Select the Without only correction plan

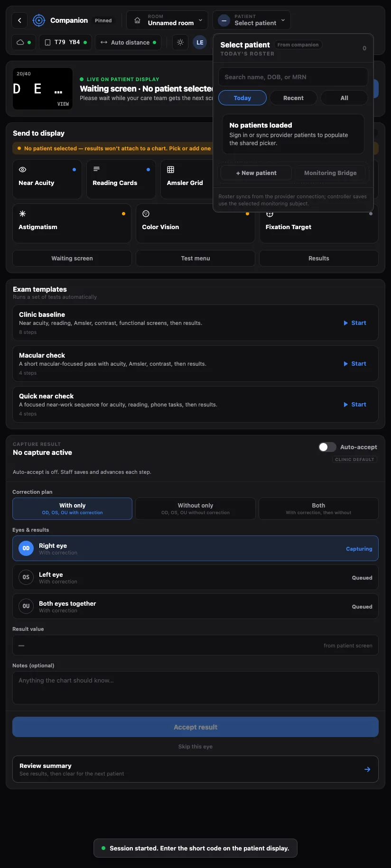(x=195, y=508)
